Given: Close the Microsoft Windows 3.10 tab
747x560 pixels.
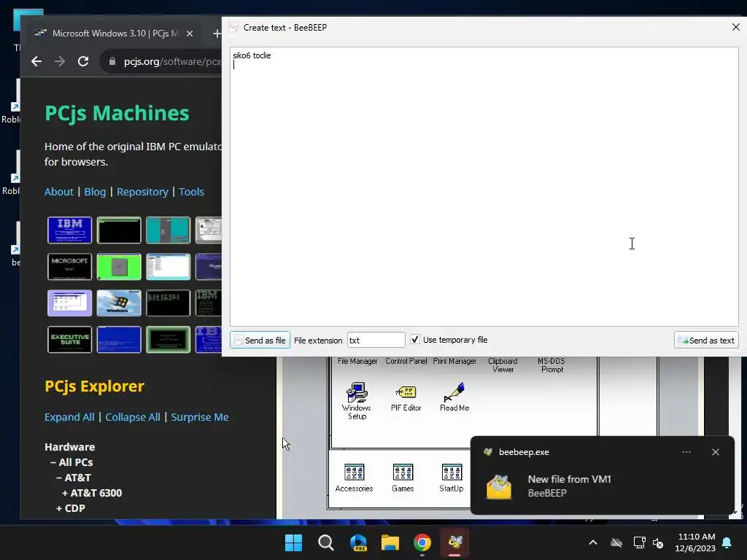Looking at the screenshot, I should click(x=190, y=34).
